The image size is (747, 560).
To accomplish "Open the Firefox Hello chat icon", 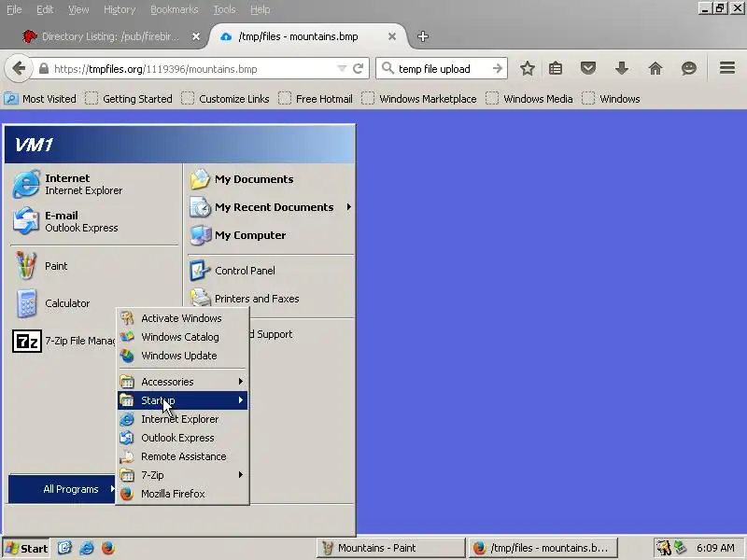I will click(689, 68).
